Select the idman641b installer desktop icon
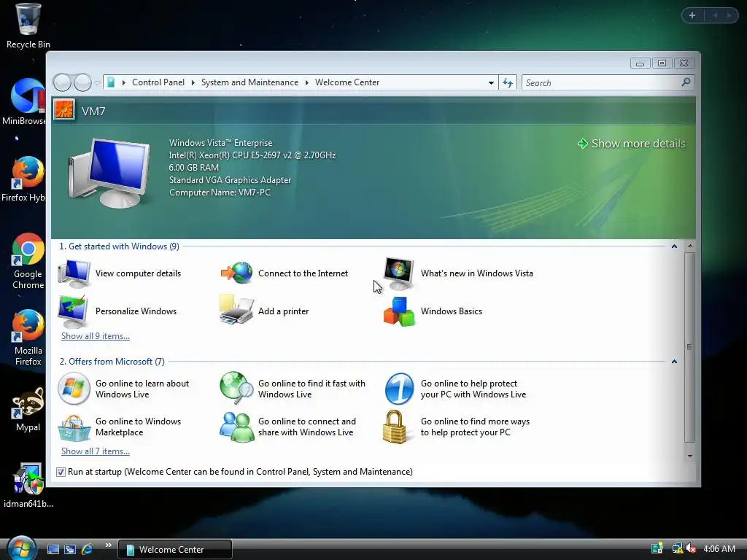 [x=28, y=478]
